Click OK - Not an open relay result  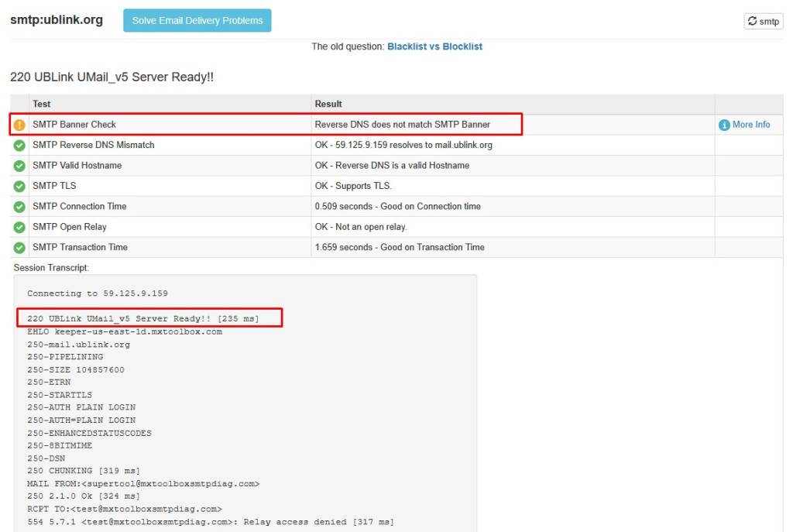coord(361,227)
